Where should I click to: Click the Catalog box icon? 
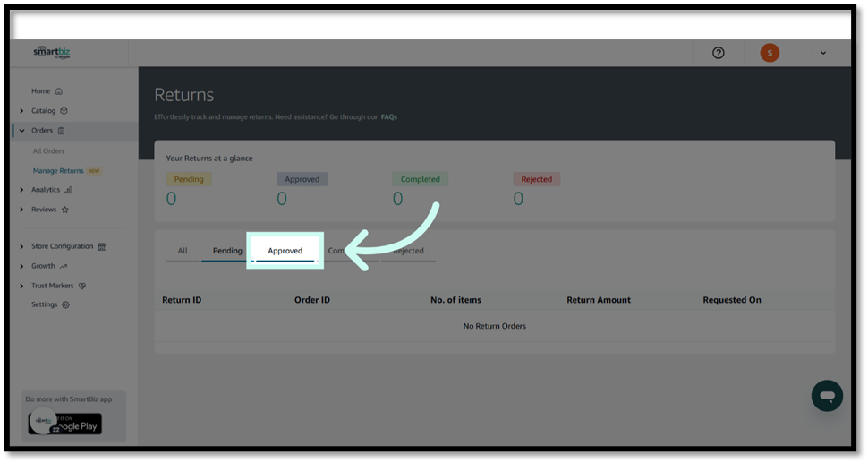pyautogui.click(x=64, y=111)
